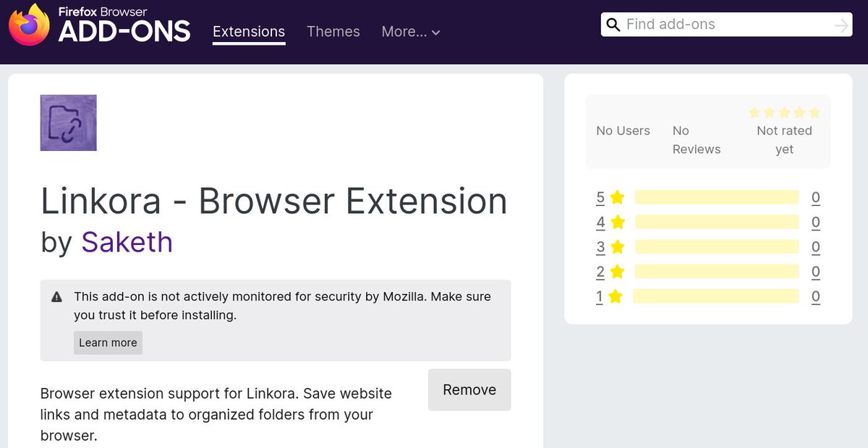Click the Remove button
Viewport: 868px width, 448px height.
[469, 389]
